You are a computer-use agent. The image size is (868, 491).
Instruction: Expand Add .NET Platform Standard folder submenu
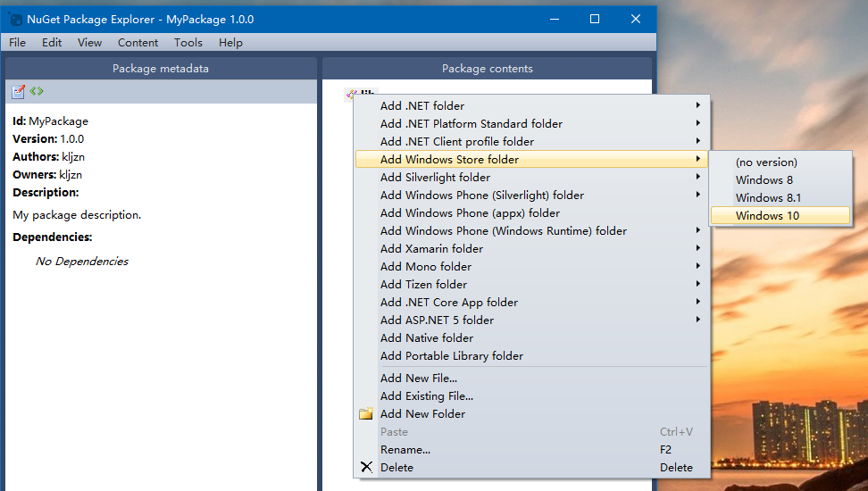tap(531, 123)
